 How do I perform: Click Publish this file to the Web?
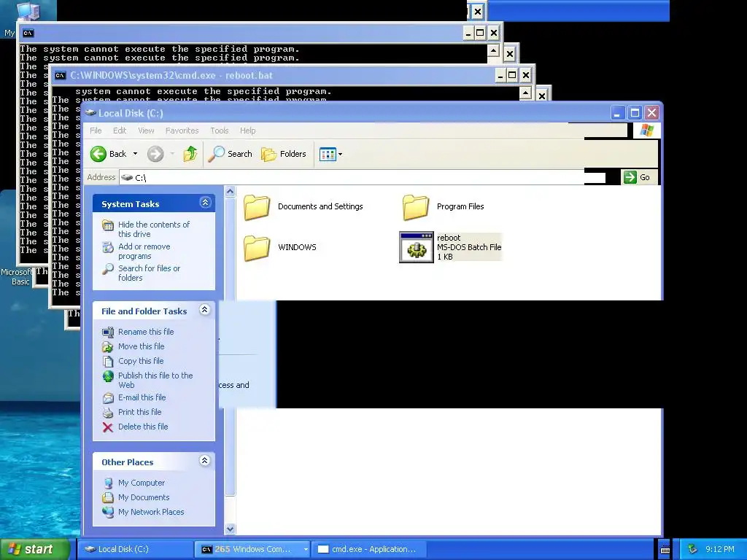[x=155, y=380]
